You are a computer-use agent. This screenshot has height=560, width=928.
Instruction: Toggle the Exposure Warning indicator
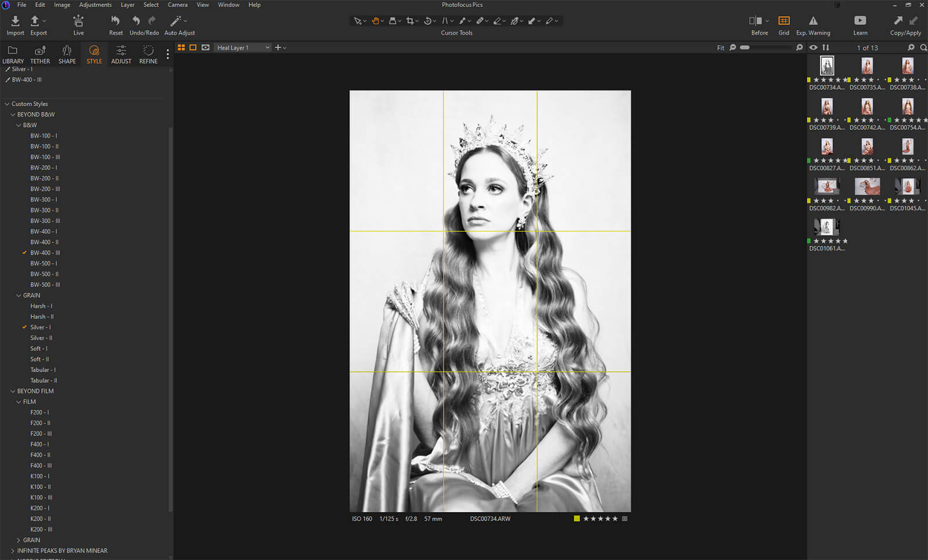[x=813, y=21]
